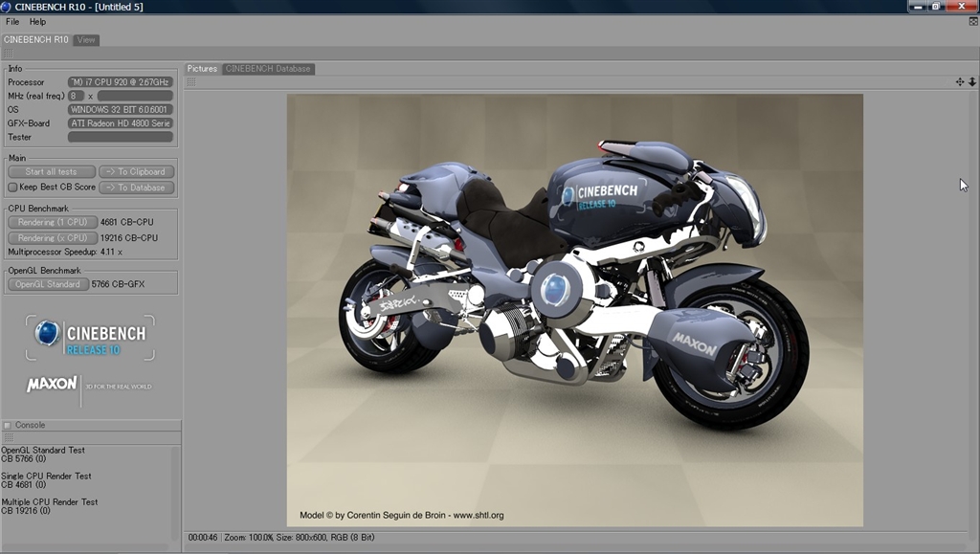
Task: Click the empty Tester field
Action: coord(120,137)
